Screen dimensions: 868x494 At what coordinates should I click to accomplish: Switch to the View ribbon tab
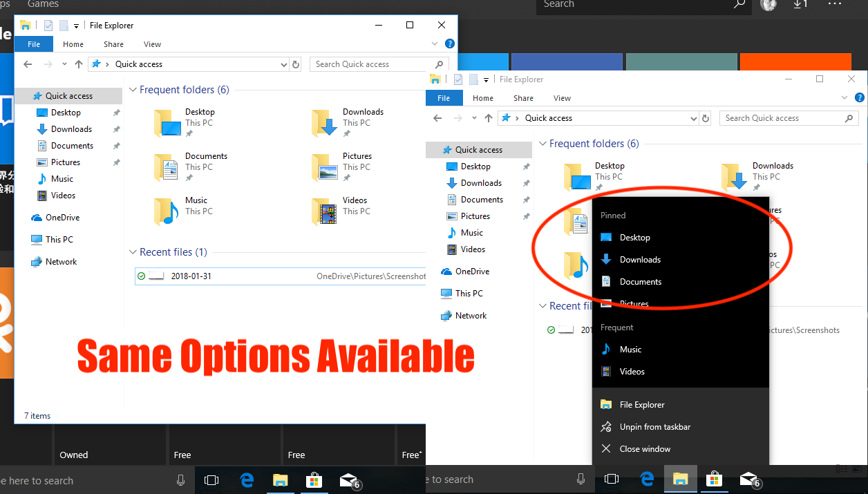pyautogui.click(x=152, y=44)
